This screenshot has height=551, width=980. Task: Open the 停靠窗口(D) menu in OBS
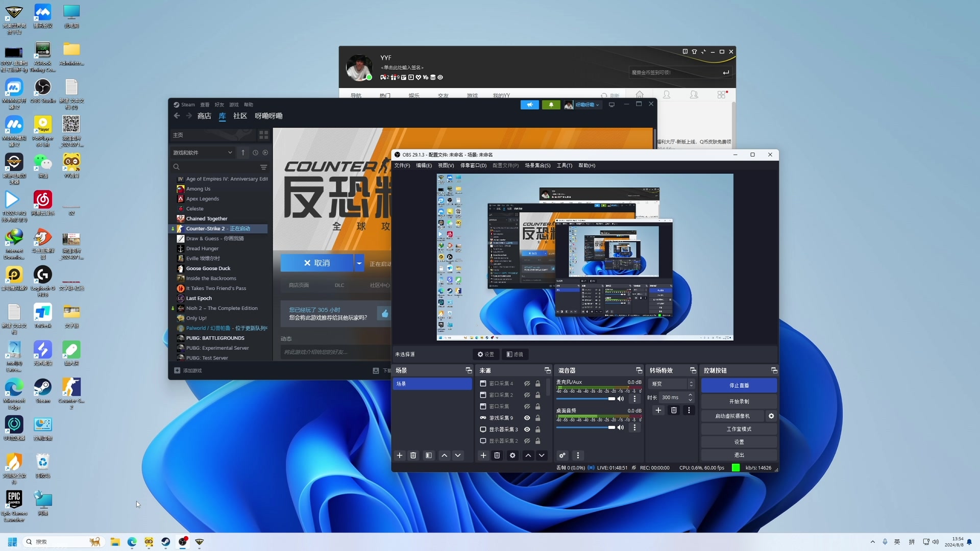pos(473,165)
